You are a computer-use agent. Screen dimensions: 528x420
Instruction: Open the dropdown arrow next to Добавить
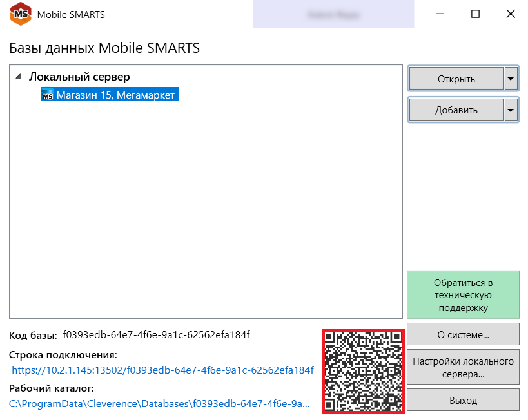511,110
